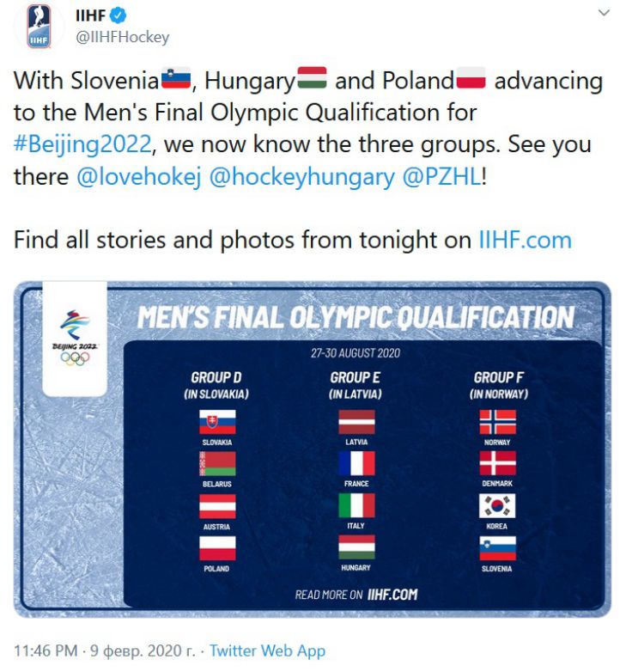This screenshot has height=672, width=626.
Task: Click the Norway flag in Group F
Action: click(x=497, y=422)
